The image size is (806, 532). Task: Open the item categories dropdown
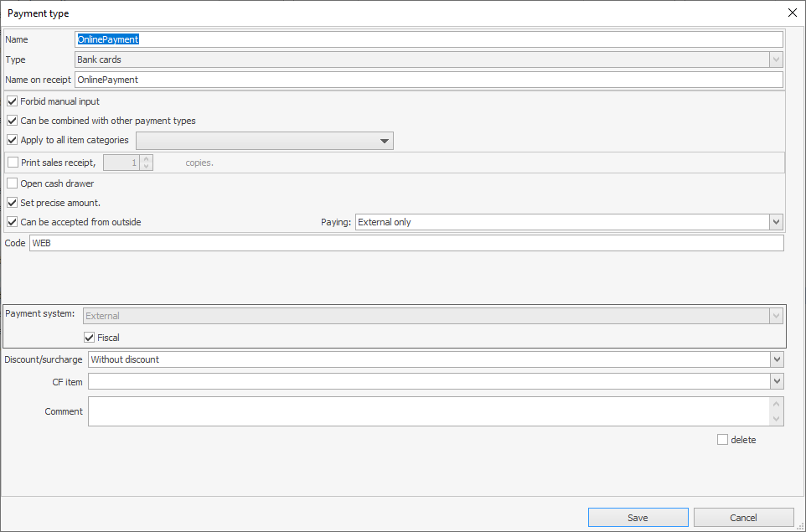click(385, 141)
